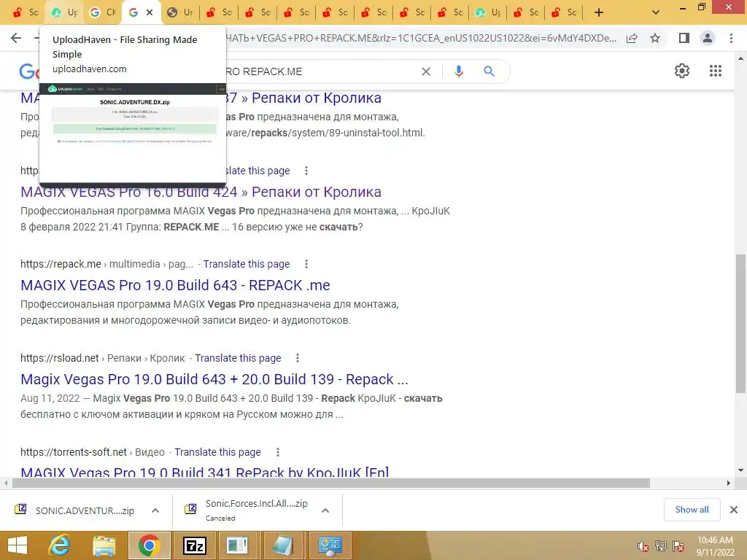Open the Google apps grid
Screen dimensions: 747x560
(x=716, y=71)
